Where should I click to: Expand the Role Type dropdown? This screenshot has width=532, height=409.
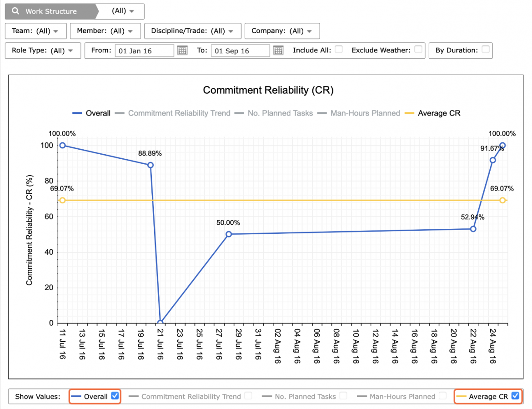(43, 50)
